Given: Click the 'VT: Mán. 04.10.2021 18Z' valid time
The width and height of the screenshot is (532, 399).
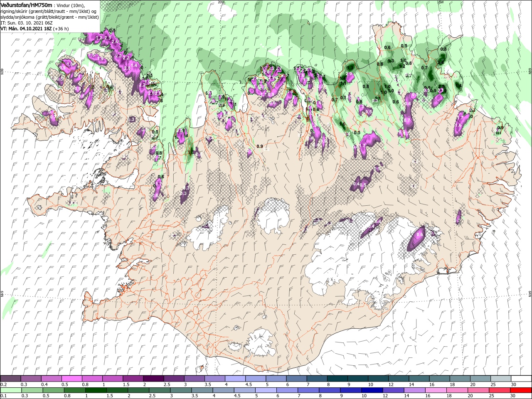Looking at the screenshot, I should coord(26,29).
